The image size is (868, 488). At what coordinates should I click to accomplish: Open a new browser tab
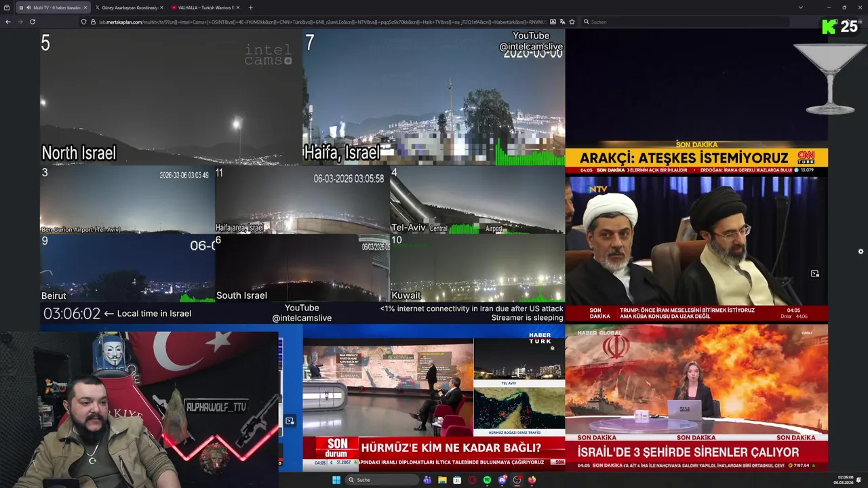[250, 7]
